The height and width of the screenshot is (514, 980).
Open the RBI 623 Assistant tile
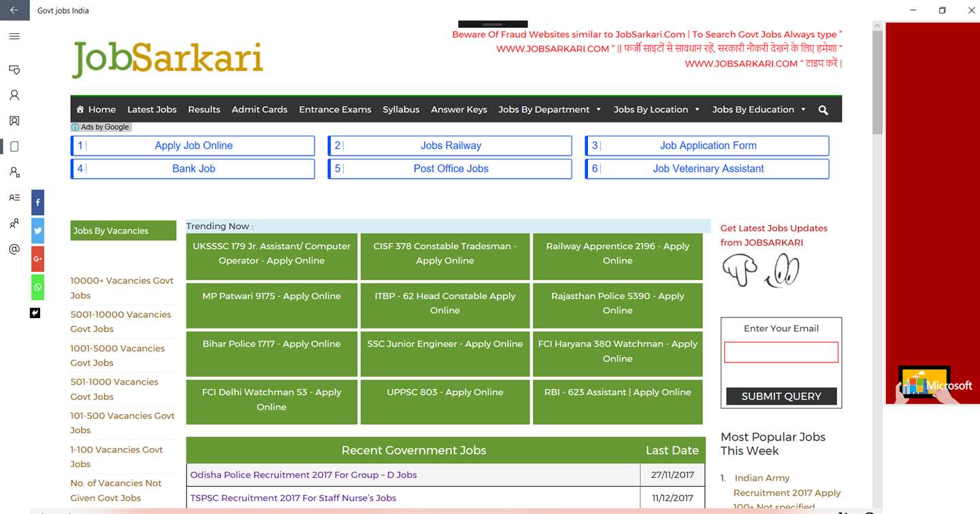pyautogui.click(x=618, y=402)
